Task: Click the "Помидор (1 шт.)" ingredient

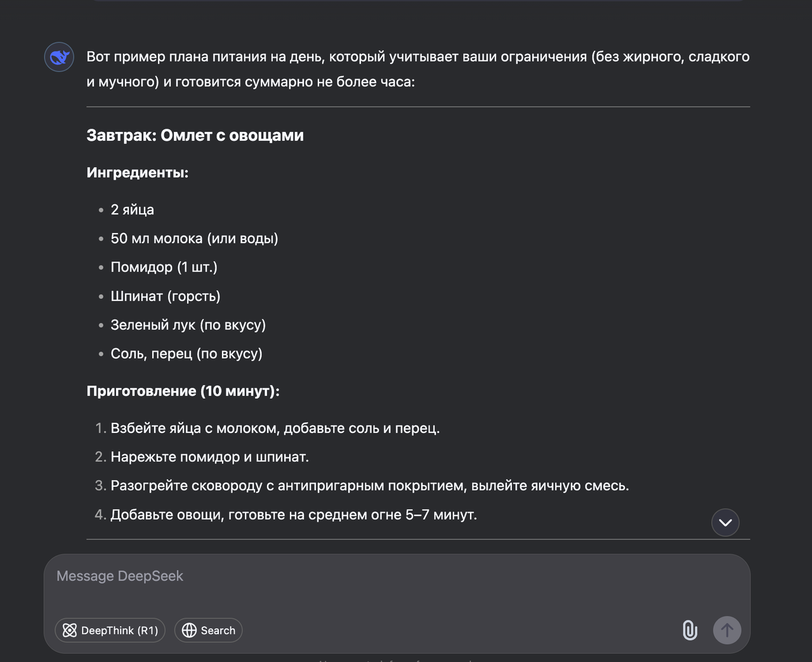Action: click(x=164, y=267)
